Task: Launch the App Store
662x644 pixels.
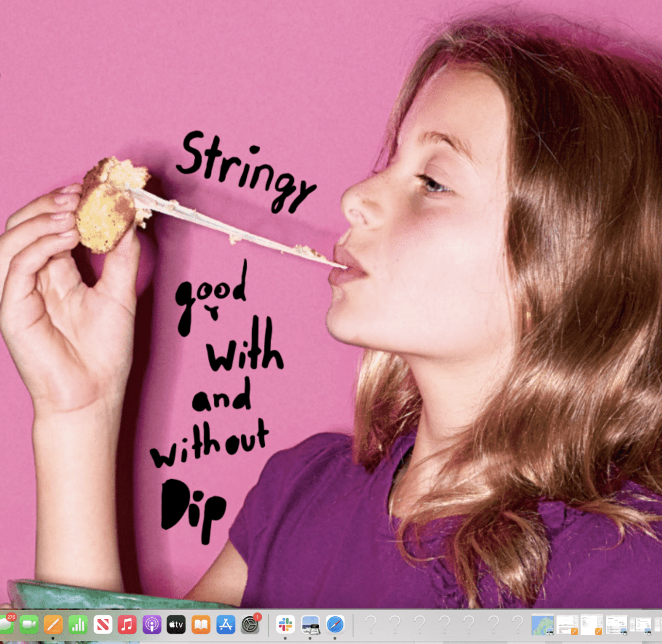Action: pos(225,625)
